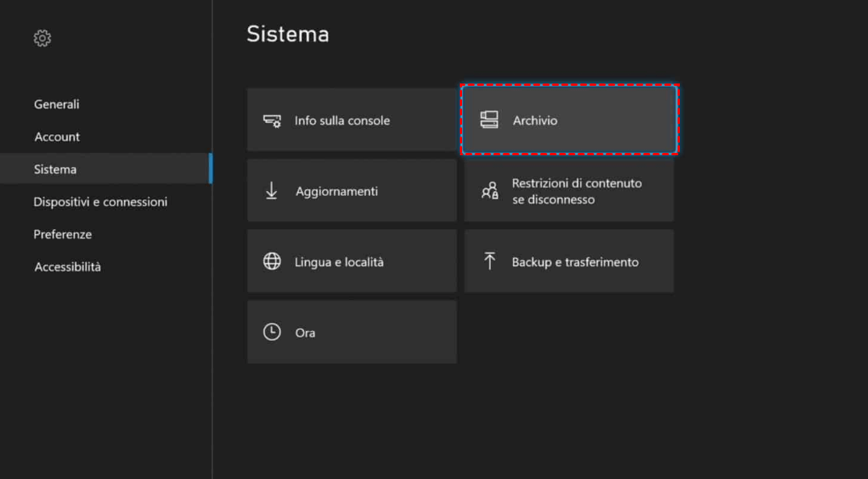This screenshot has width=868, height=479.
Task: Click the upload arrow icon for Backup
Action: pyautogui.click(x=489, y=261)
